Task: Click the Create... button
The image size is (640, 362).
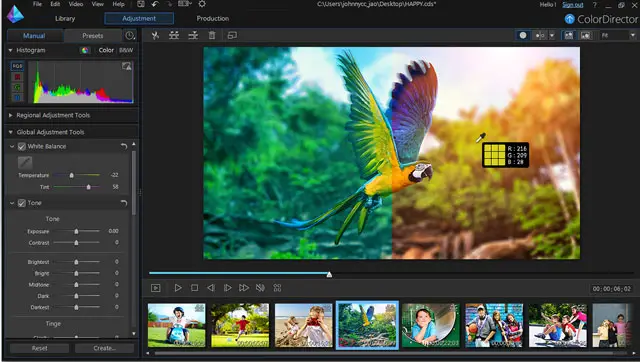Action: 104,348
